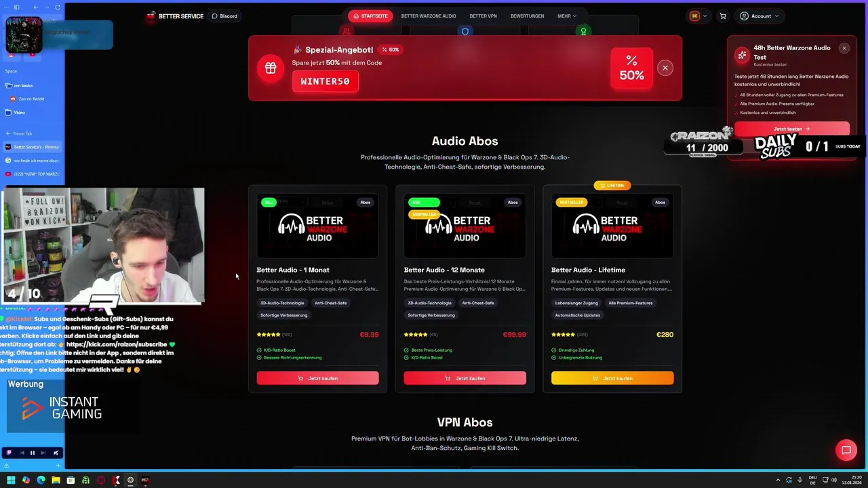Click the €99.99 price on 12 Monate card
The image size is (868, 488).
pos(514,335)
